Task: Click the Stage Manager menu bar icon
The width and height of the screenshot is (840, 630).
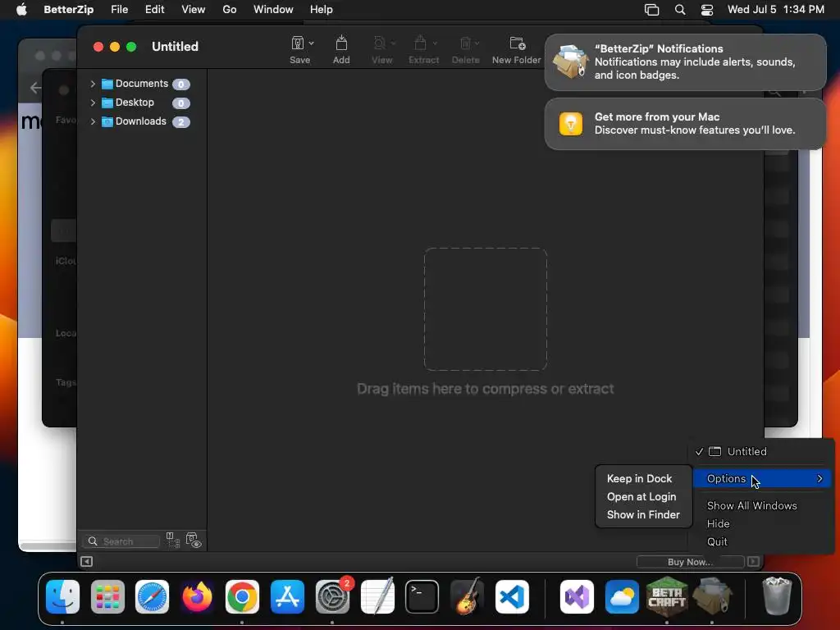Action: tap(651, 10)
